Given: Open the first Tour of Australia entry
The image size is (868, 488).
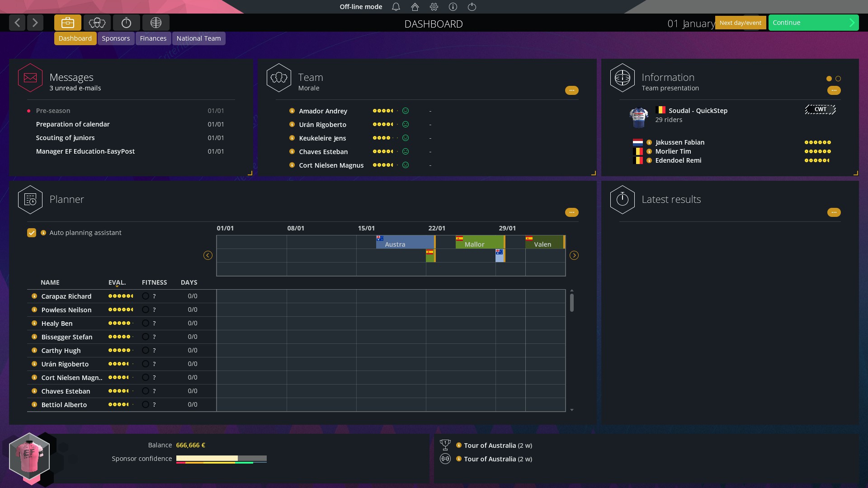Looking at the screenshot, I should click(x=498, y=446).
